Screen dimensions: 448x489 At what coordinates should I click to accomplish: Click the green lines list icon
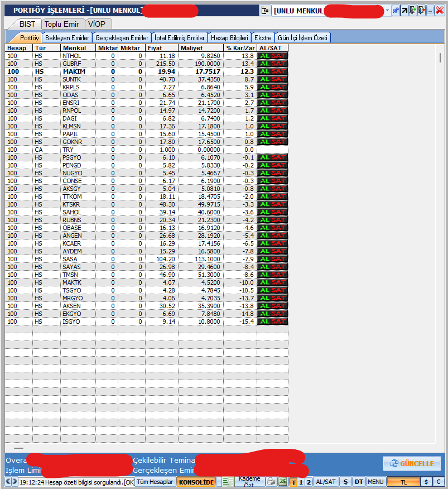pos(227,482)
